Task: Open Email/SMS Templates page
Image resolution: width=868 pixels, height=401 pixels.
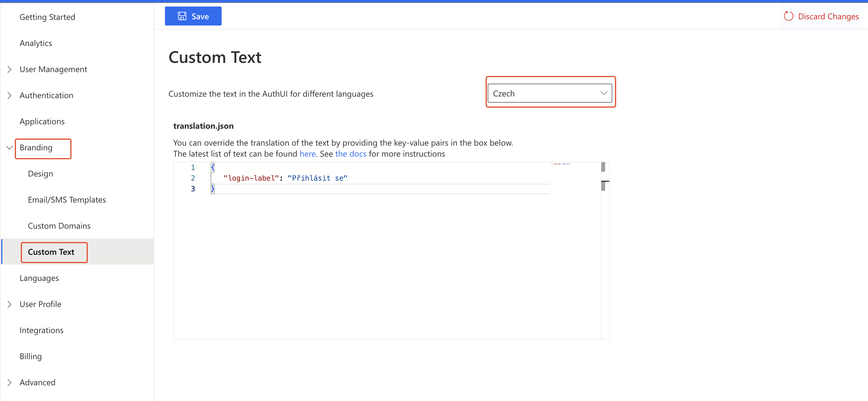Action: click(67, 200)
